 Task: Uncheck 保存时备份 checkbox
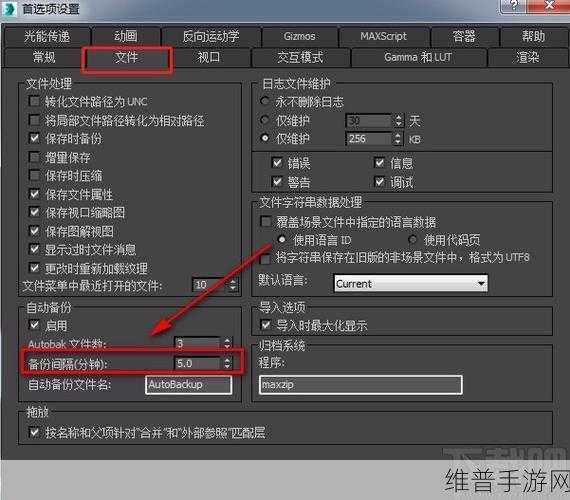34,138
